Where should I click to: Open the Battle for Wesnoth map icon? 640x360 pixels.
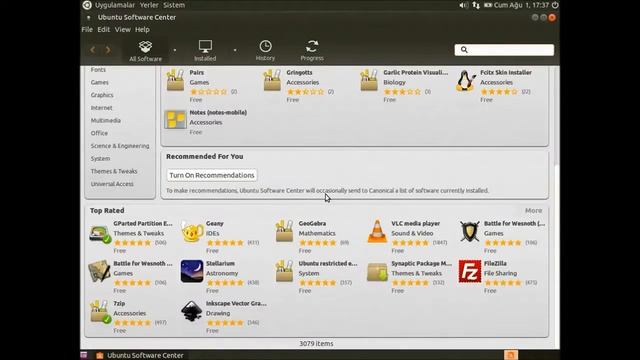[99, 271]
